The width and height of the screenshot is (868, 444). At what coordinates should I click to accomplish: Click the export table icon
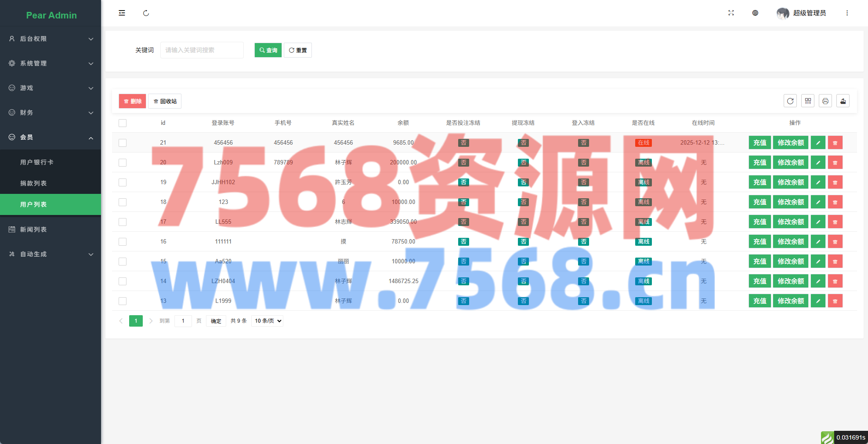(843, 101)
